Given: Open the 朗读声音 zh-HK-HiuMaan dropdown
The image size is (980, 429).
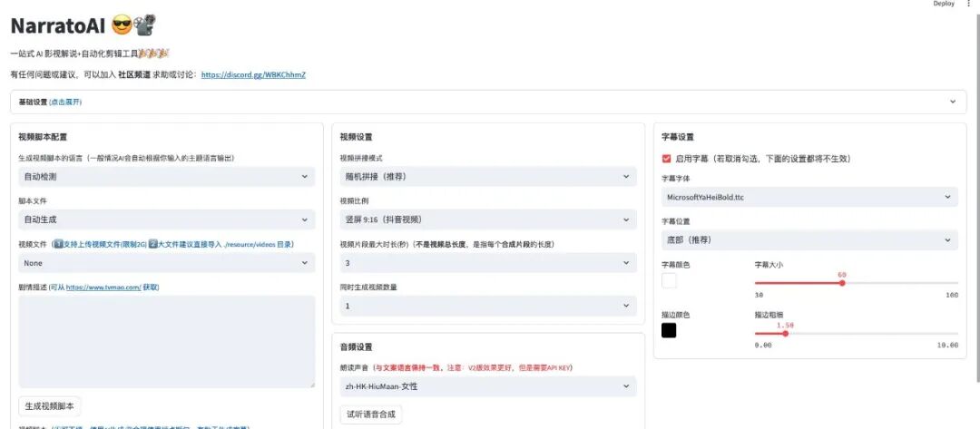Looking at the screenshot, I should click(x=488, y=386).
